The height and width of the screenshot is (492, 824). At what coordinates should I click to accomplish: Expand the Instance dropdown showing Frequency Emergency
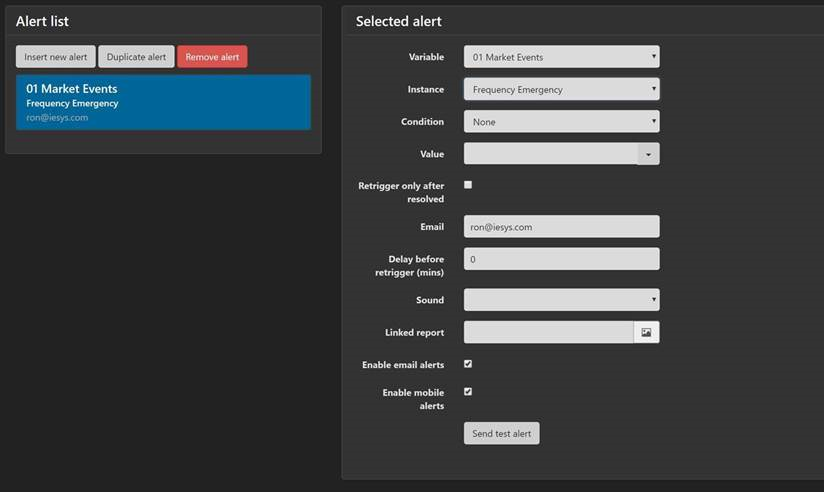pos(561,89)
